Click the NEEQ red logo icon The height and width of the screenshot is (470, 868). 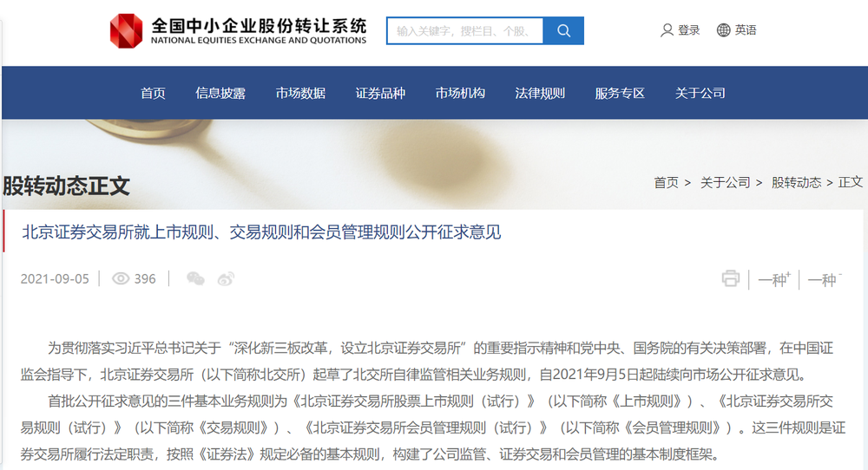coord(126,30)
